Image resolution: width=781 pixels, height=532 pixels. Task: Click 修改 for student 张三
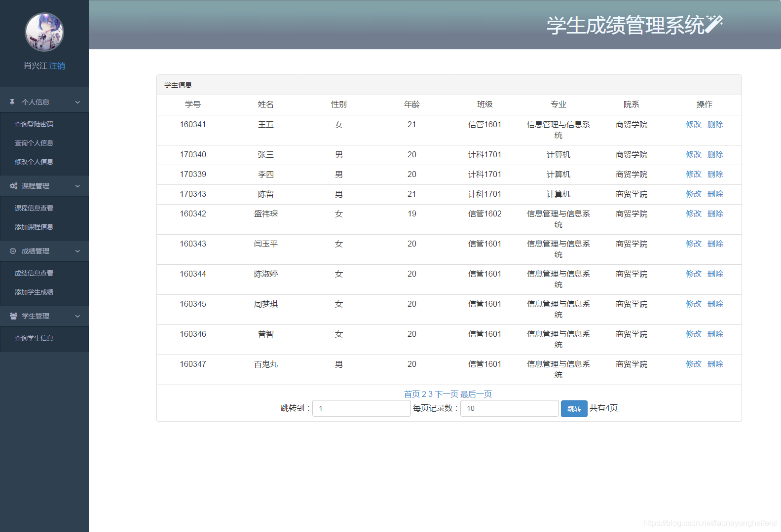694,154
